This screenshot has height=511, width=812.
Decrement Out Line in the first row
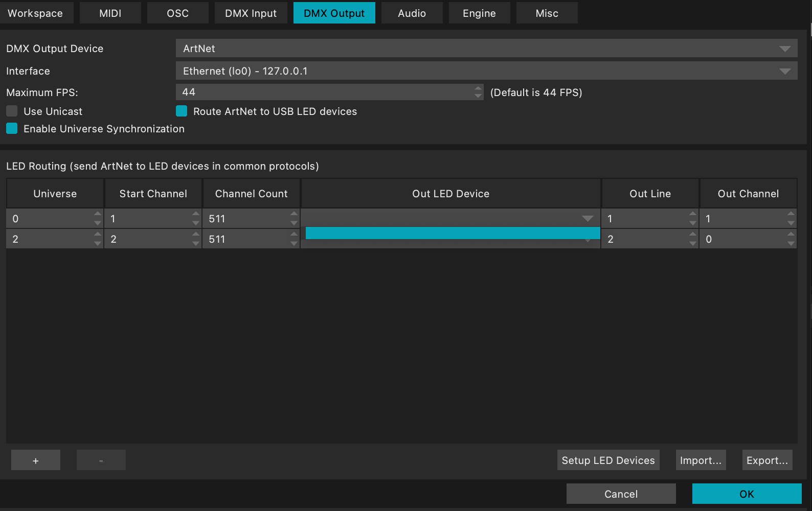coord(693,223)
